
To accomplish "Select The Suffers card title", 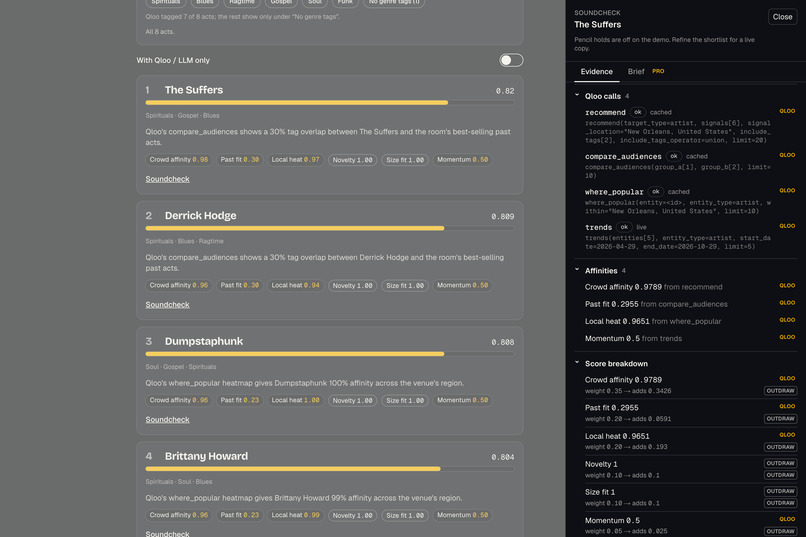I will click(194, 90).
